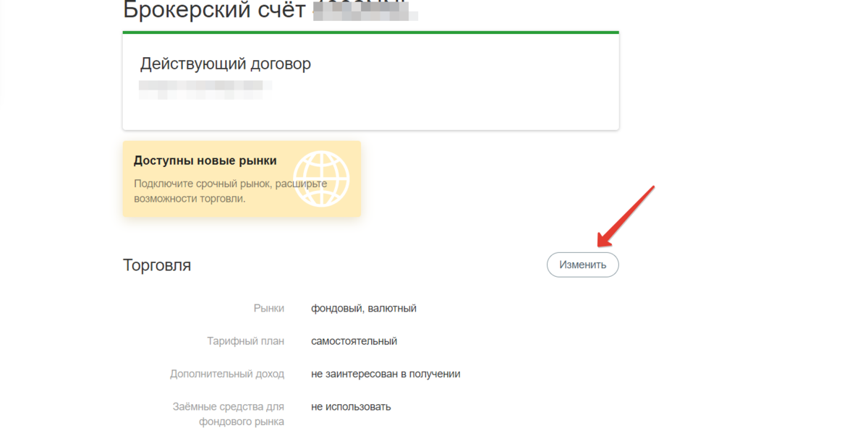Select the value не использовать
Screen dimensions: 868x446
click(x=351, y=407)
